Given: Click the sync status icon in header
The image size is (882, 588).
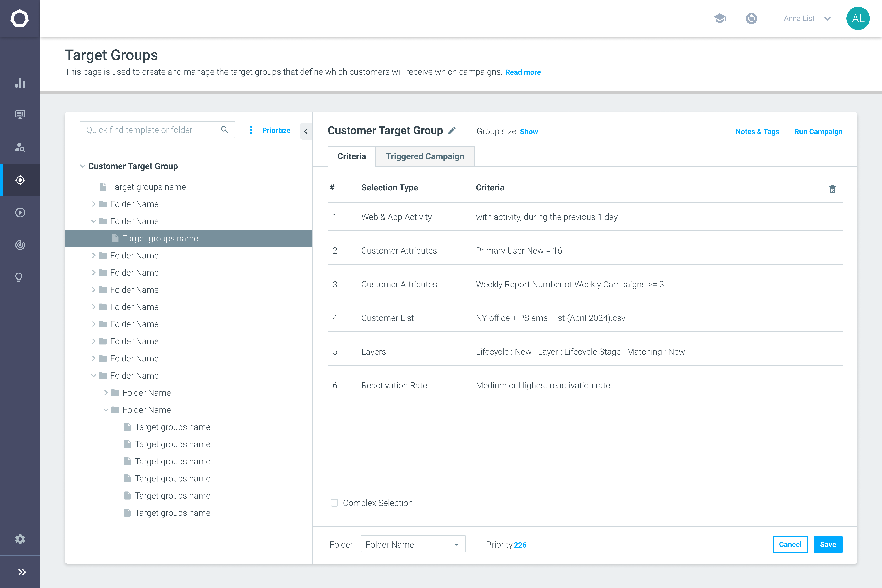Looking at the screenshot, I should coord(752,18).
